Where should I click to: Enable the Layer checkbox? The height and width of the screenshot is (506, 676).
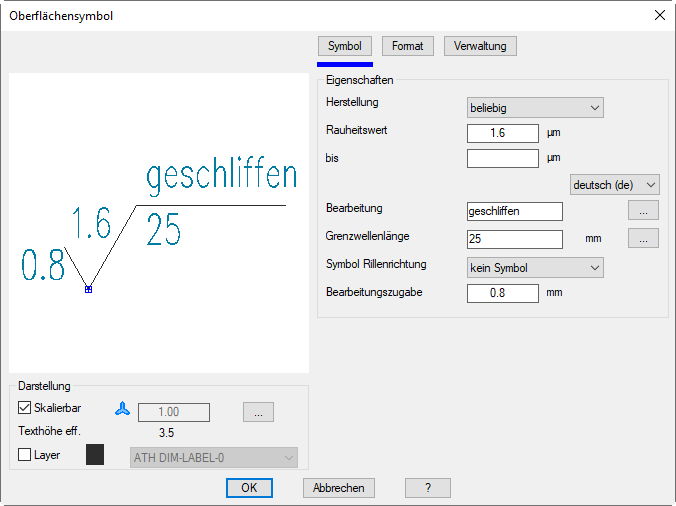[x=26, y=455]
